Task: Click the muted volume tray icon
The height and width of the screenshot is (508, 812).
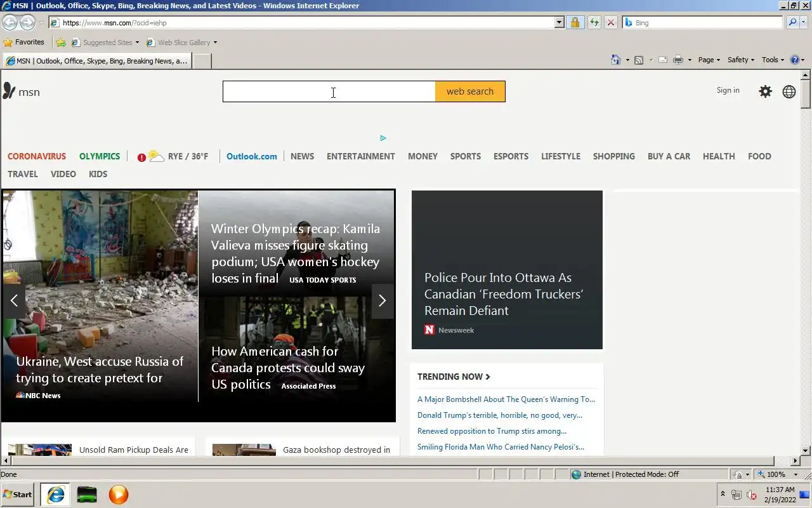Action: 752,495
